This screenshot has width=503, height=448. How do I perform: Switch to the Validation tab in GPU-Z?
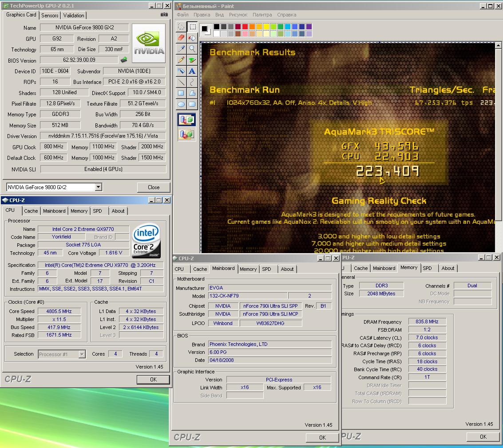(x=73, y=16)
